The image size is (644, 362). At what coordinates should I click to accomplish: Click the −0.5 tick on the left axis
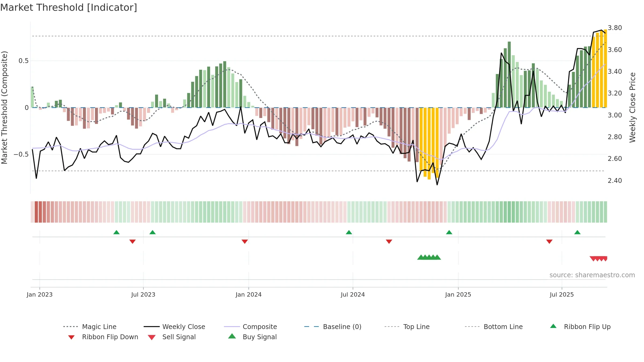tap(21, 154)
